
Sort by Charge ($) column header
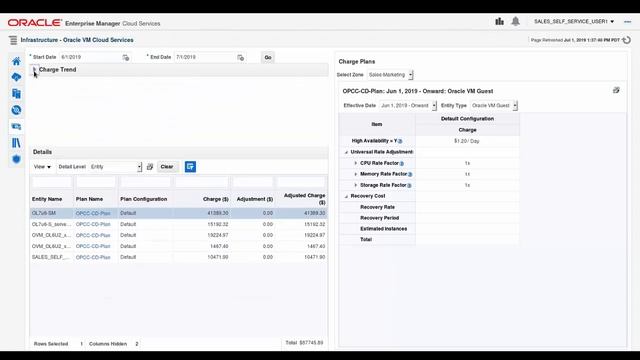(x=216, y=199)
